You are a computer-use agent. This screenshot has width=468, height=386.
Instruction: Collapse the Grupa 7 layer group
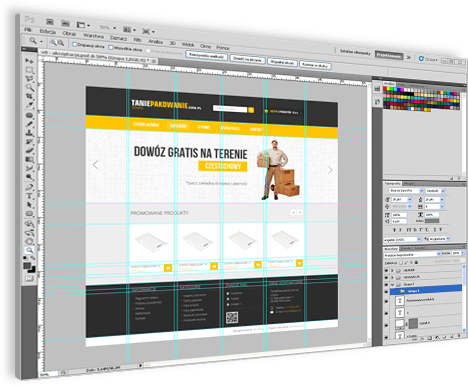click(392, 285)
